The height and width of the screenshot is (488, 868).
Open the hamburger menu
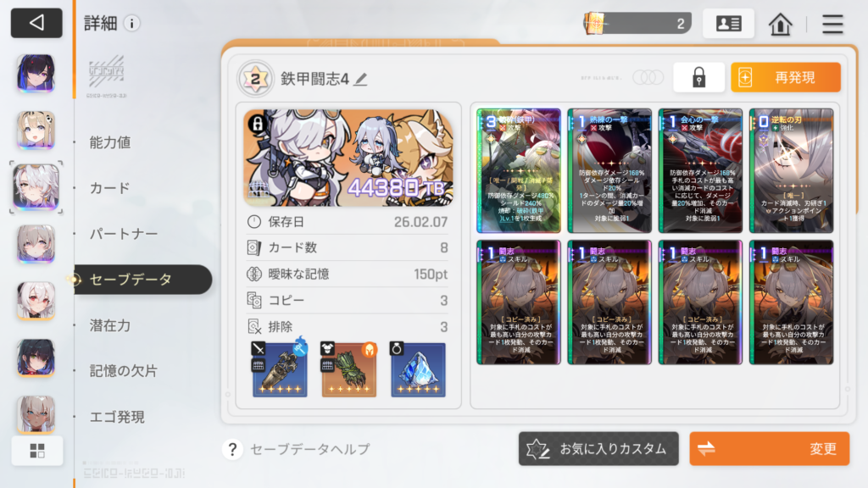(x=832, y=24)
